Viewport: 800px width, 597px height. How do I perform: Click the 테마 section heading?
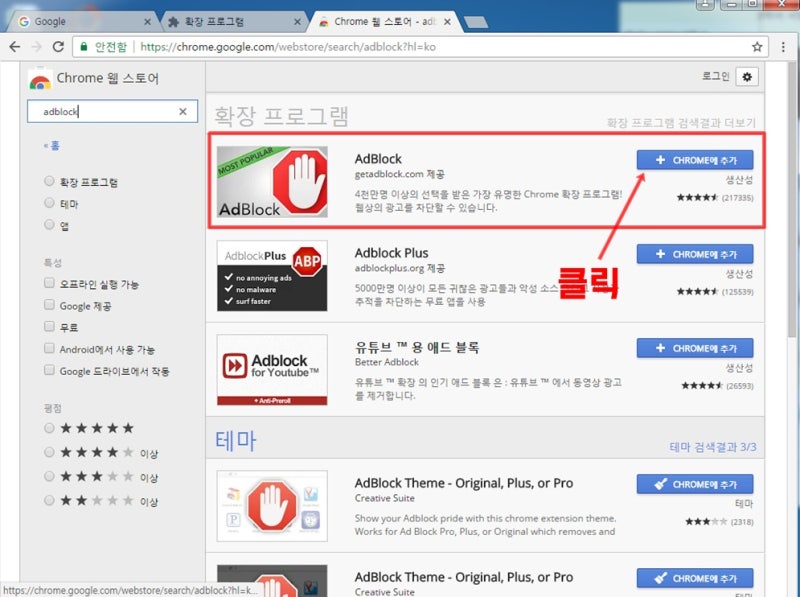pos(236,440)
